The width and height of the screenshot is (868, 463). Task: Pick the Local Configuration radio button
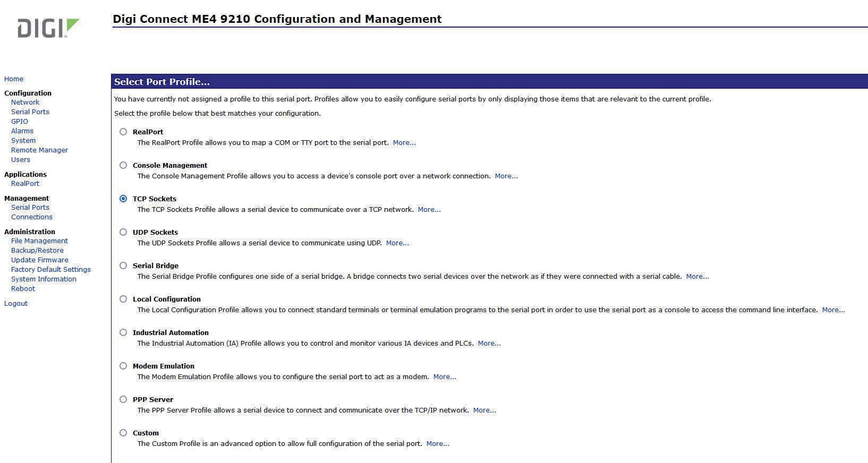point(123,299)
